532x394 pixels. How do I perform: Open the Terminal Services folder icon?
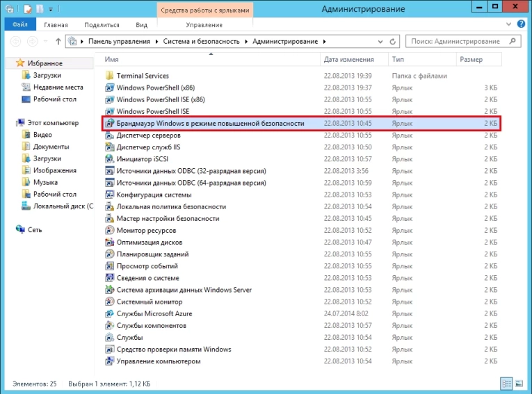109,76
